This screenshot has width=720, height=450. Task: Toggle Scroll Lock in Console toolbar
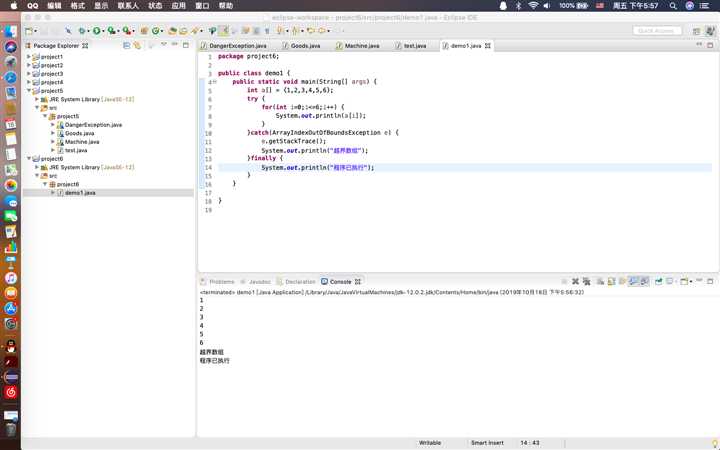coord(612,281)
